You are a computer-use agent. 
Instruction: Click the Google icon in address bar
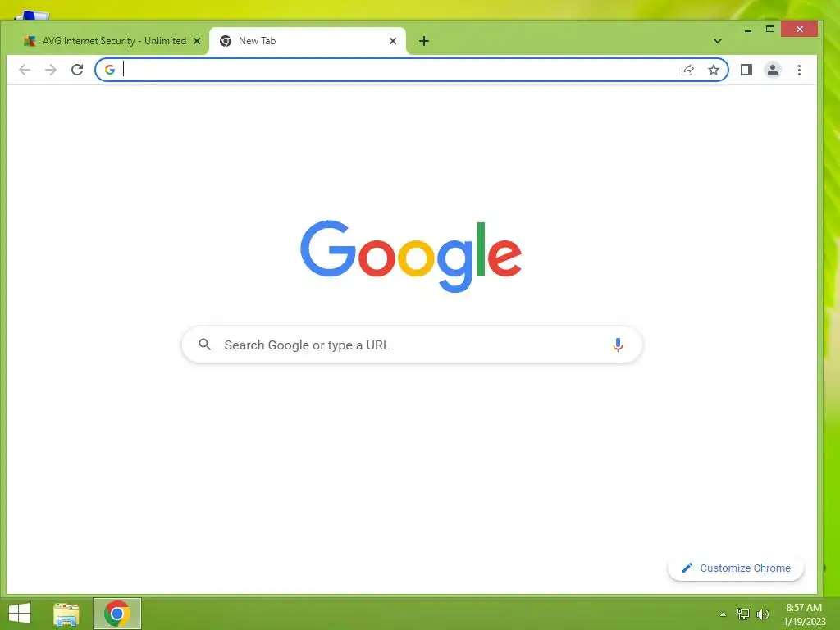point(110,70)
